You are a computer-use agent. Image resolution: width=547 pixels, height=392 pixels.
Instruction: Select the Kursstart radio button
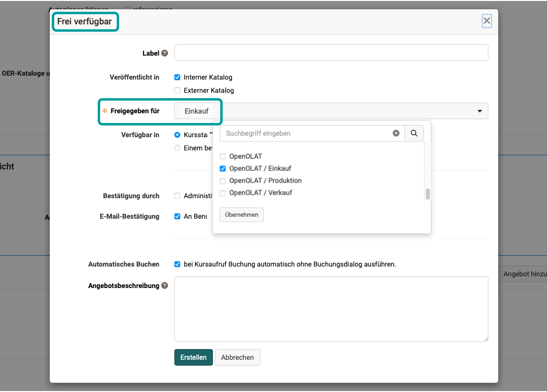[x=177, y=135]
